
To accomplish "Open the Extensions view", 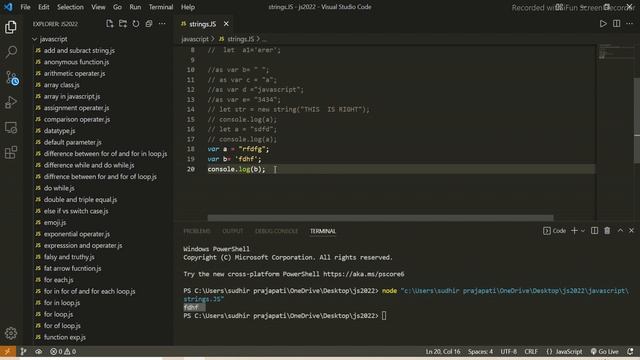I will pyautogui.click(x=11, y=153).
